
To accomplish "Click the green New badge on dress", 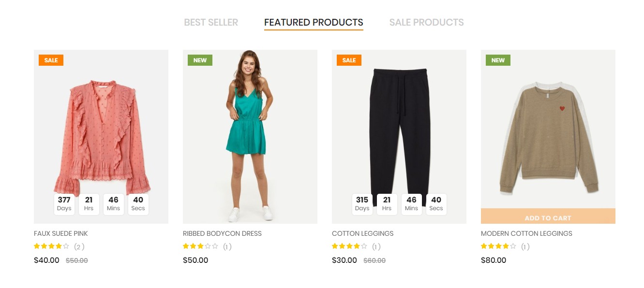I will 200,60.
